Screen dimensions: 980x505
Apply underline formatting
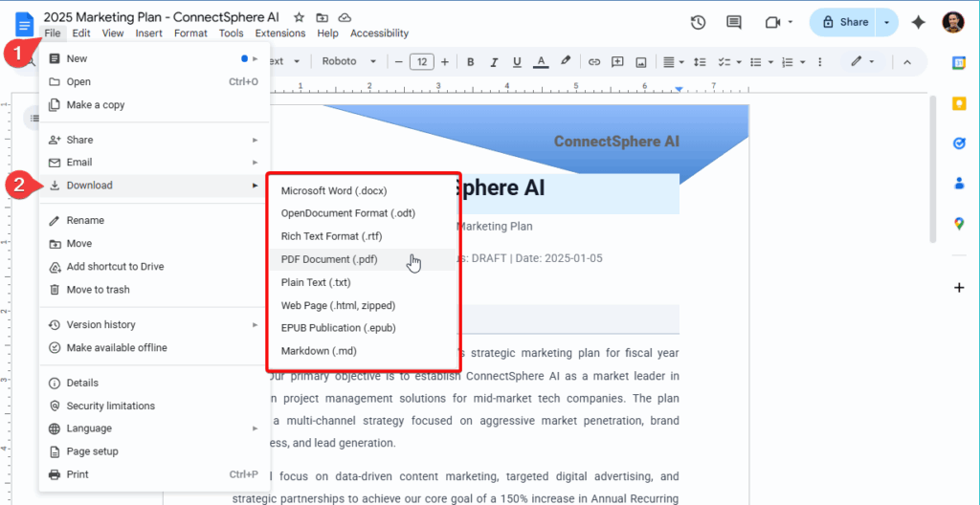click(517, 62)
